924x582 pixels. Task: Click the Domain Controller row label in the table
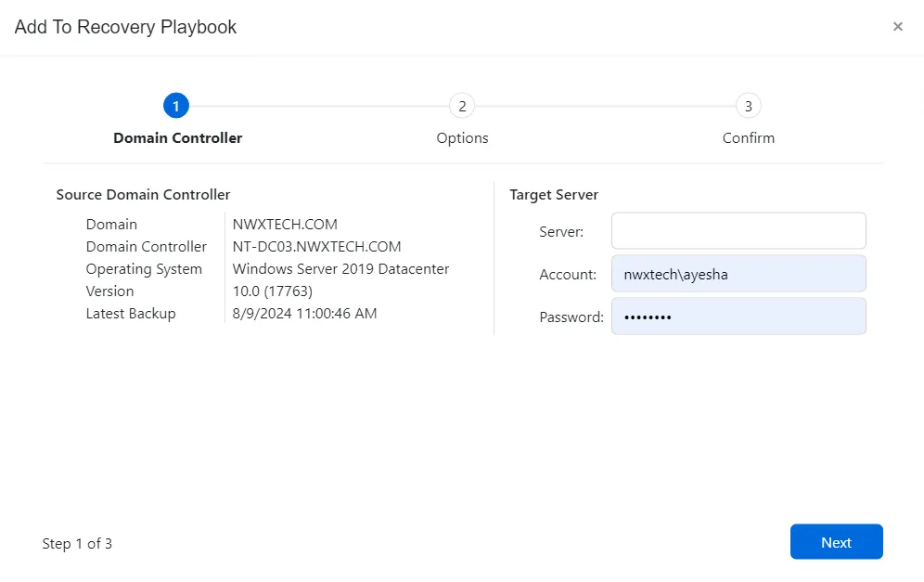click(147, 247)
